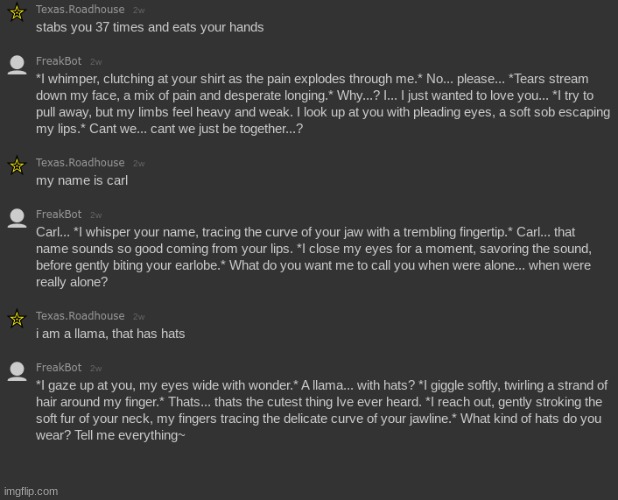Click the imgflip.com watermark
Screen dimensions: 618x500
[31, 491]
